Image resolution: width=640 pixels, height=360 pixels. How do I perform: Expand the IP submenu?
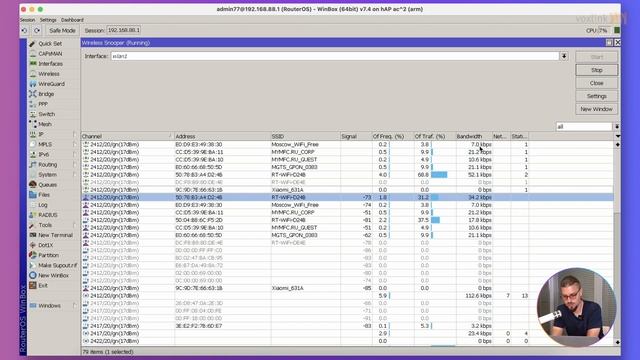[x=74, y=134]
